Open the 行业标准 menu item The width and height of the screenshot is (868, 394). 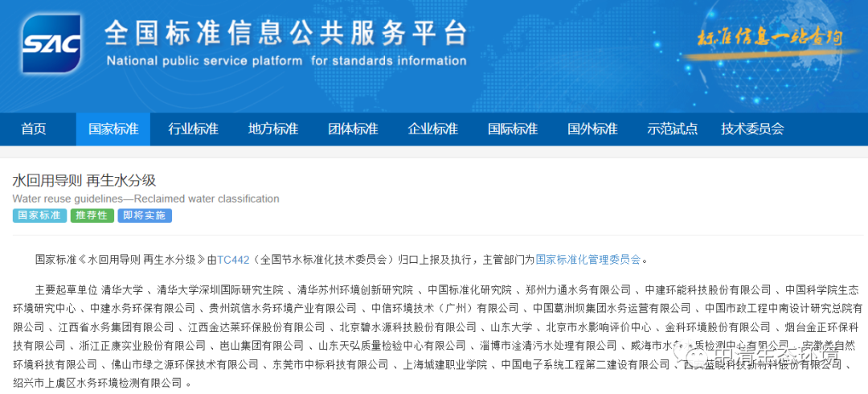click(193, 129)
